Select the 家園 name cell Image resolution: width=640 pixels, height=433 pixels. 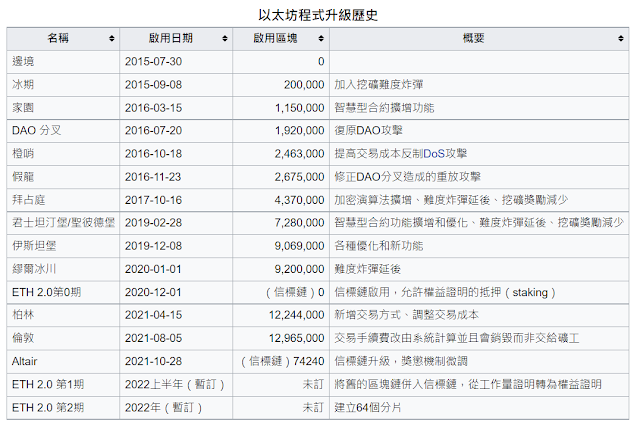63,108
